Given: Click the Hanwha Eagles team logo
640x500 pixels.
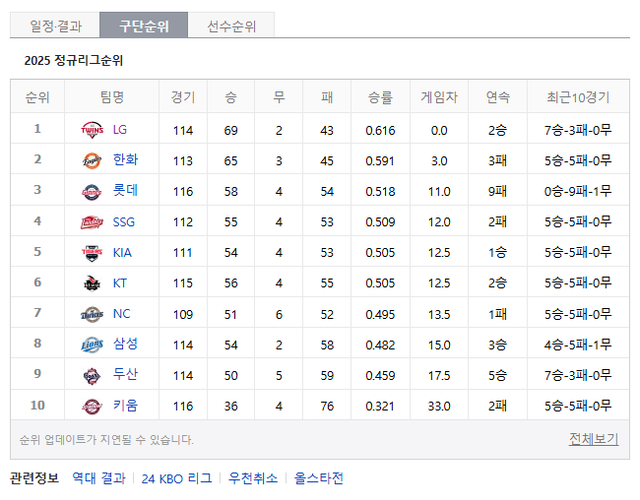Looking at the screenshot, I should [92, 160].
